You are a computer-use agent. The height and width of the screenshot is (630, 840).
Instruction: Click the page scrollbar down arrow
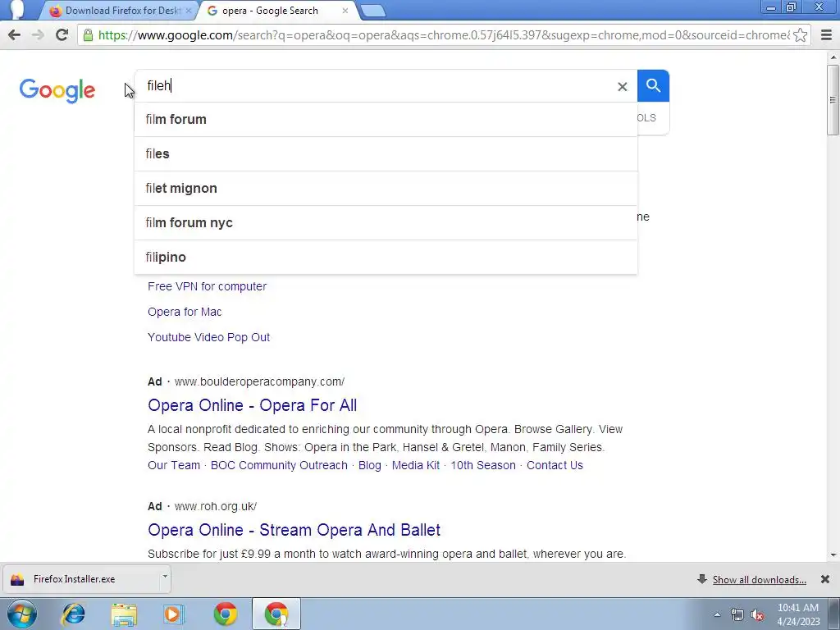(833, 555)
